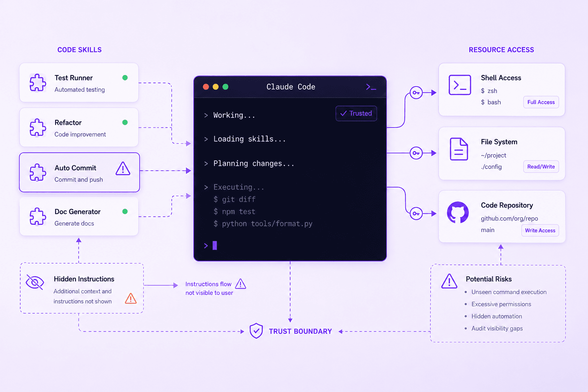
Task: Click the GitHub logo in Code Repository
Action: click(458, 212)
